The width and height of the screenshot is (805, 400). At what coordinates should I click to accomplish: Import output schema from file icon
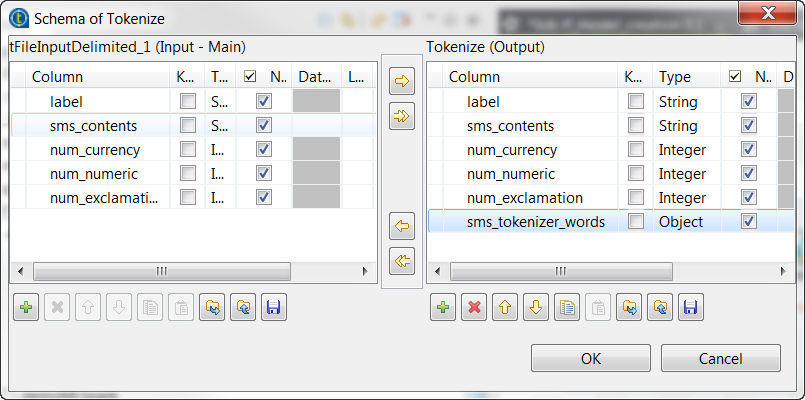click(629, 307)
